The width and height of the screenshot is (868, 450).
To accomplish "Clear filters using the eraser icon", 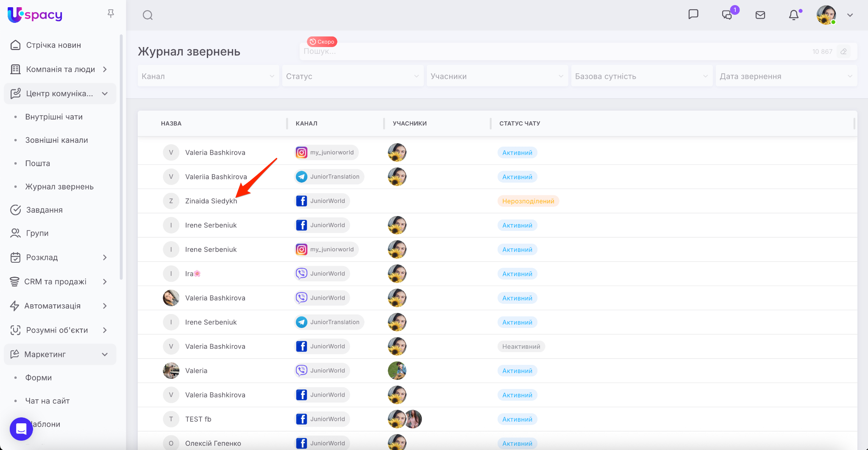I will click(844, 52).
